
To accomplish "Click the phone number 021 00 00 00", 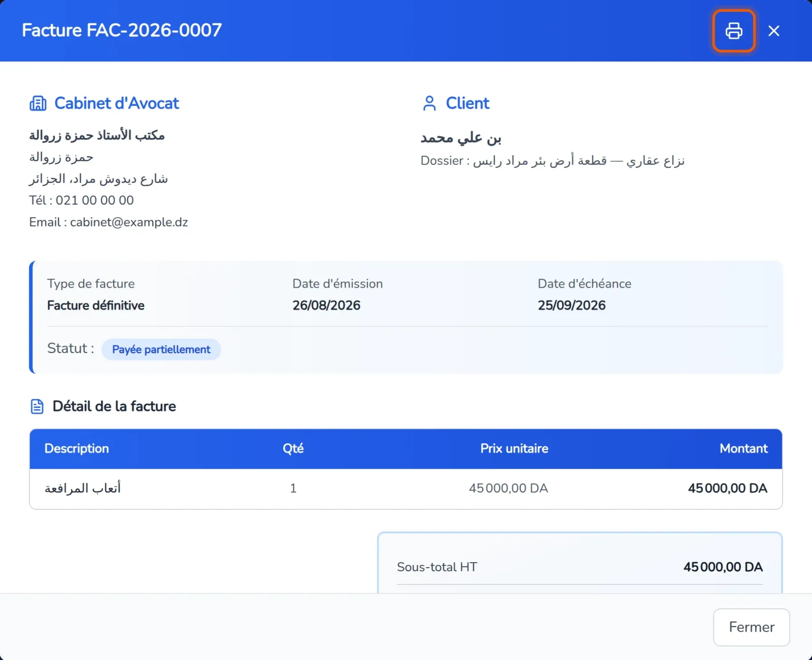I will pyautogui.click(x=95, y=200).
